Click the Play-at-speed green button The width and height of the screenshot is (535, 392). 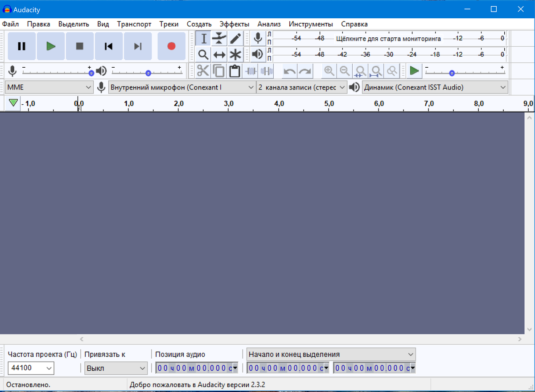[x=415, y=71]
